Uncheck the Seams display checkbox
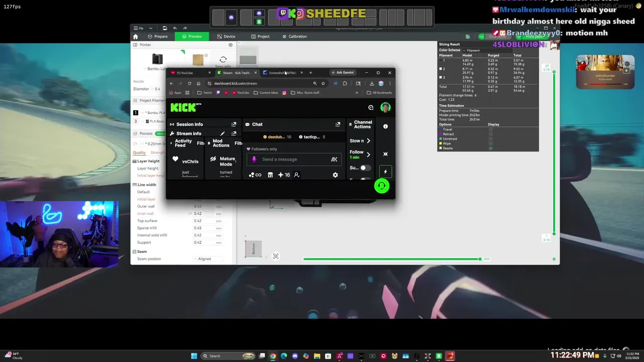This screenshot has height=362, width=644. (x=491, y=148)
